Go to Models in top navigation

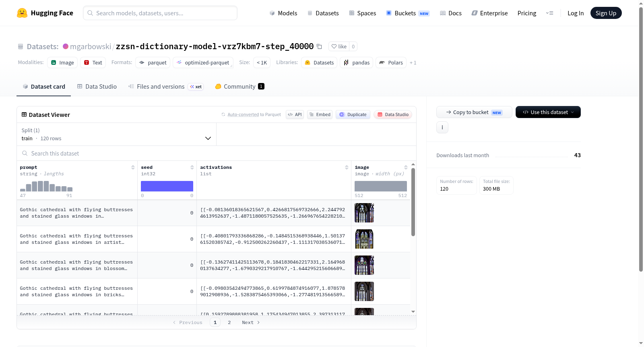[283, 13]
